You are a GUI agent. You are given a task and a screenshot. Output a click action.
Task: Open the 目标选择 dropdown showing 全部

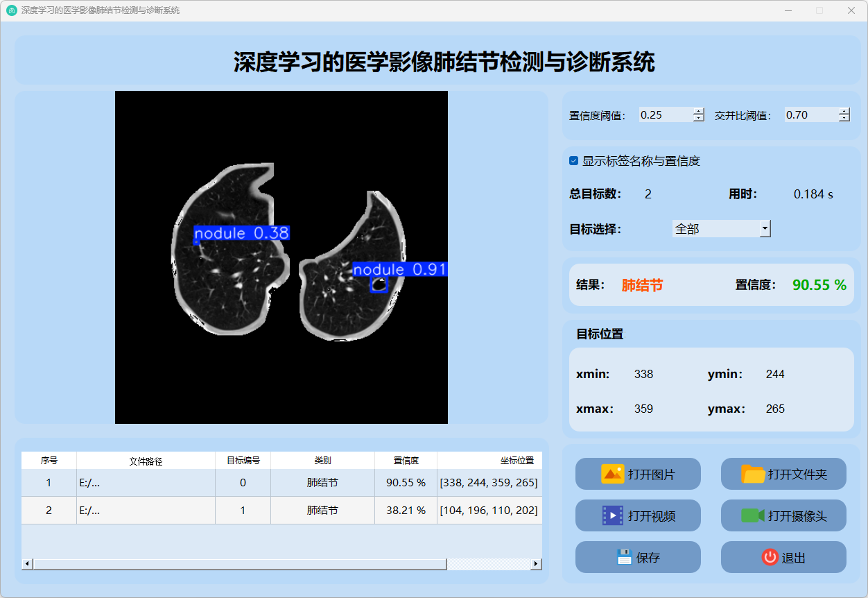coord(765,228)
